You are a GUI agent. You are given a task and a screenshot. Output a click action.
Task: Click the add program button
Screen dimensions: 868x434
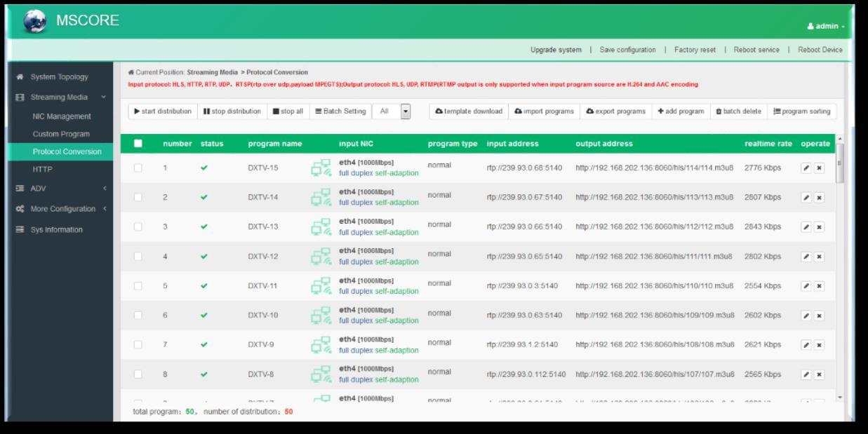click(681, 111)
